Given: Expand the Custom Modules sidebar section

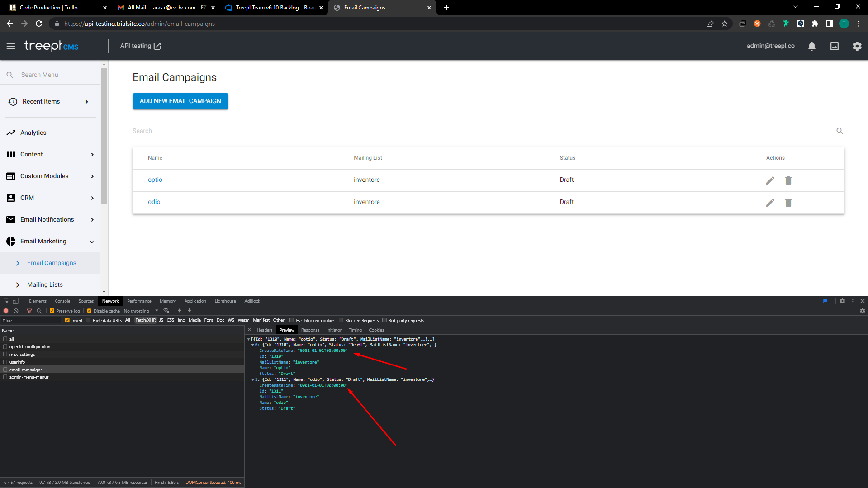Looking at the screenshot, I should pos(50,176).
